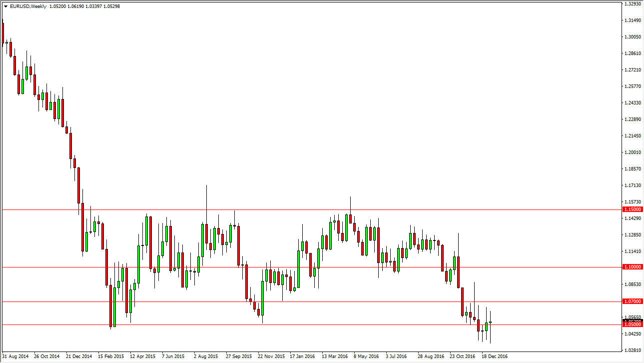Click the 8 May 2016 date label
Viewport: 644px width, 363px height.
coord(366,357)
